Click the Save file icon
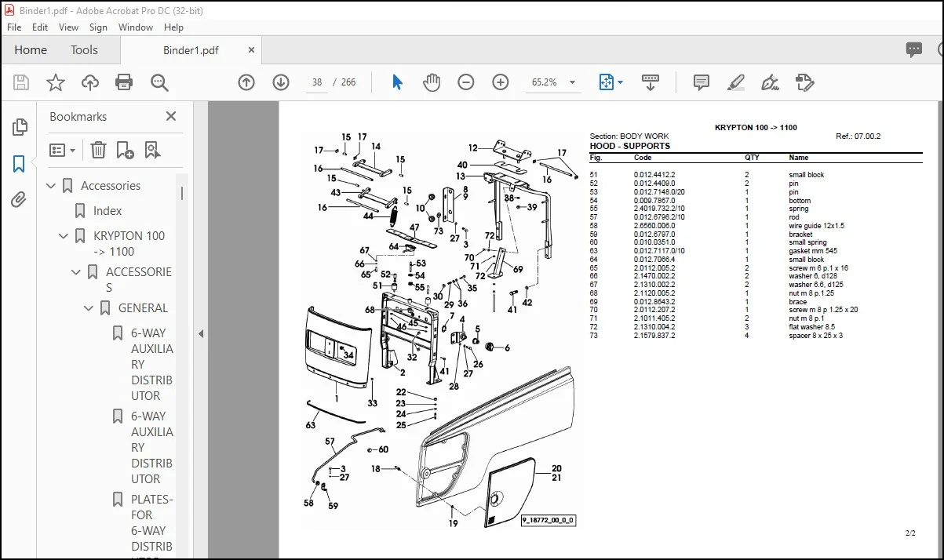The image size is (944, 560). (x=21, y=82)
